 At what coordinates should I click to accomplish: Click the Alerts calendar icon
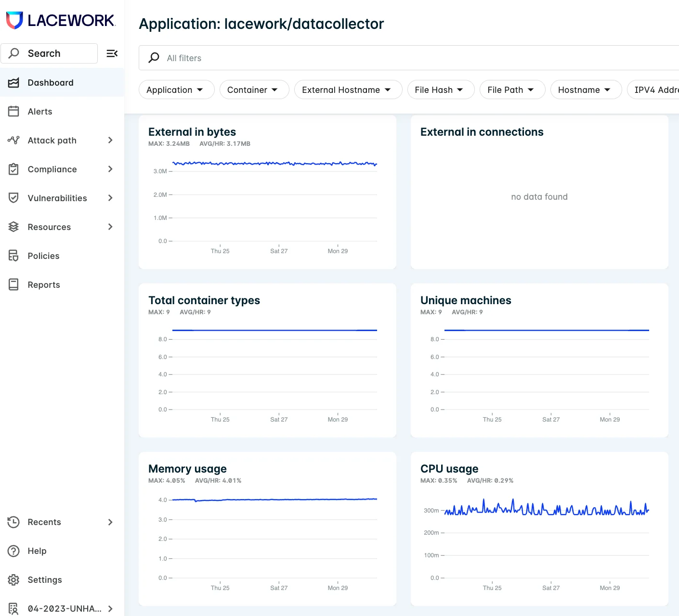tap(13, 112)
